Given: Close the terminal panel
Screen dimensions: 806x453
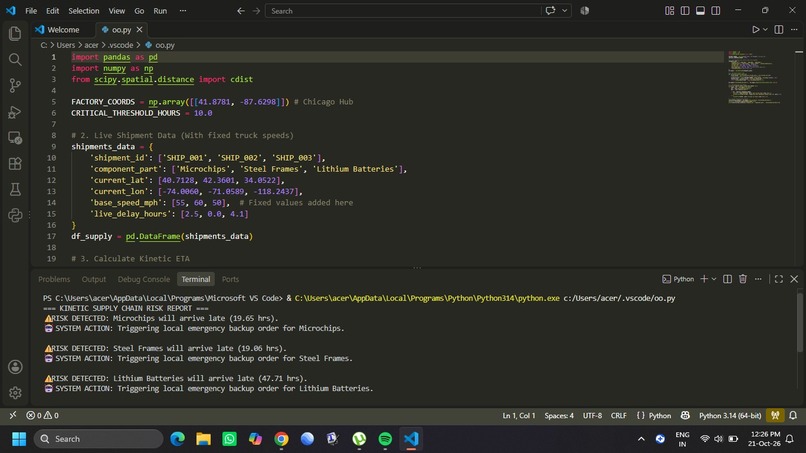Looking at the screenshot, I should (794, 279).
